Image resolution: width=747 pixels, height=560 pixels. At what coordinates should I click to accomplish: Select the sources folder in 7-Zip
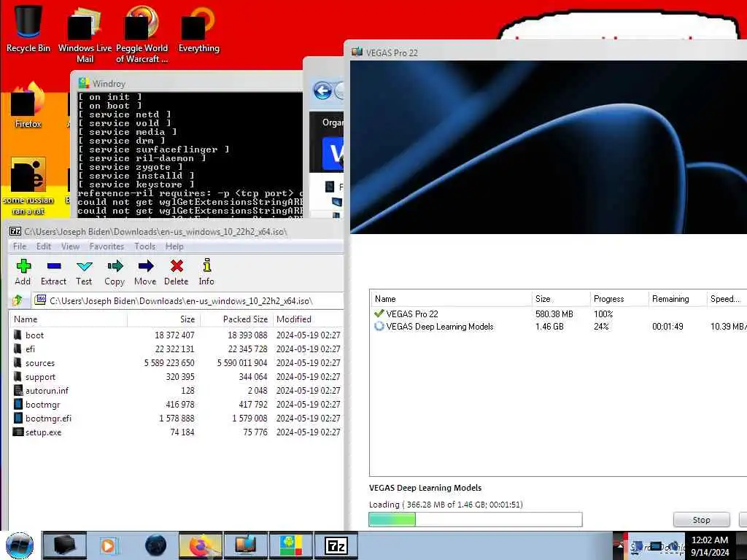[x=176, y=362]
